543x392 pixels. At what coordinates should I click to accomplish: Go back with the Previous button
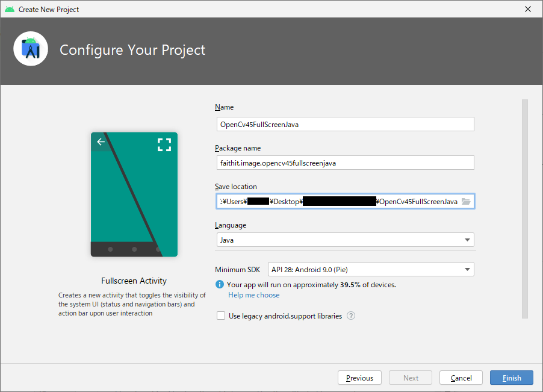point(359,378)
